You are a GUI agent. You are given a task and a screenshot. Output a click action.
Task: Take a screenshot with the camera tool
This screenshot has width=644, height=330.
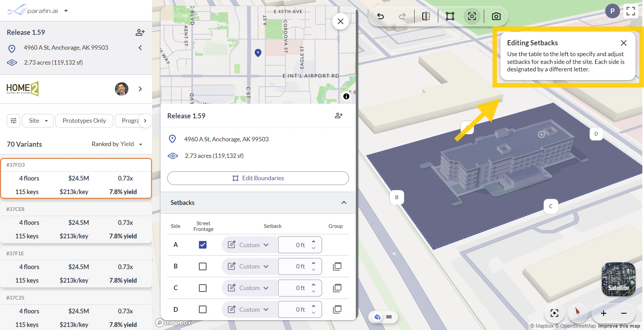point(496,16)
